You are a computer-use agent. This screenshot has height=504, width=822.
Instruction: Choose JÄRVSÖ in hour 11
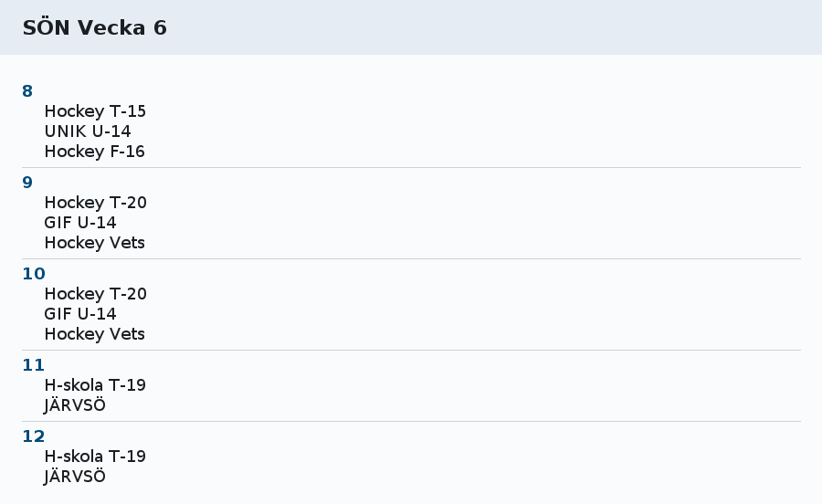click(75, 405)
